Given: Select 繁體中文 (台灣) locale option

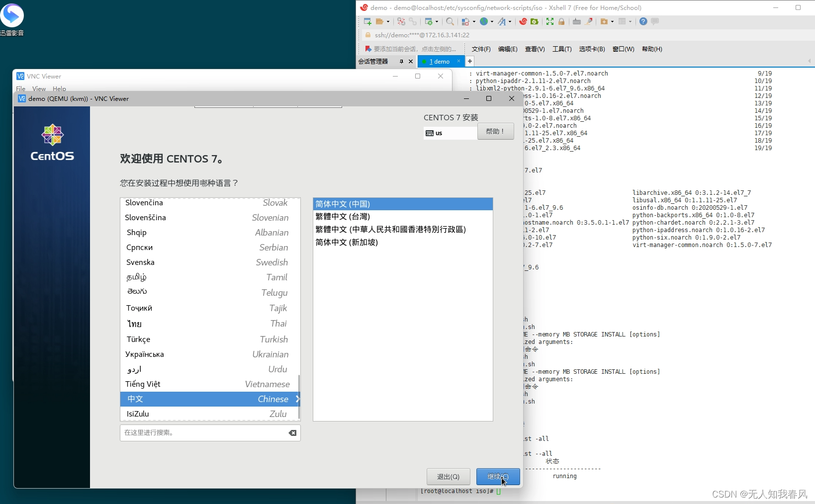Looking at the screenshot, I should coord(403,217).
